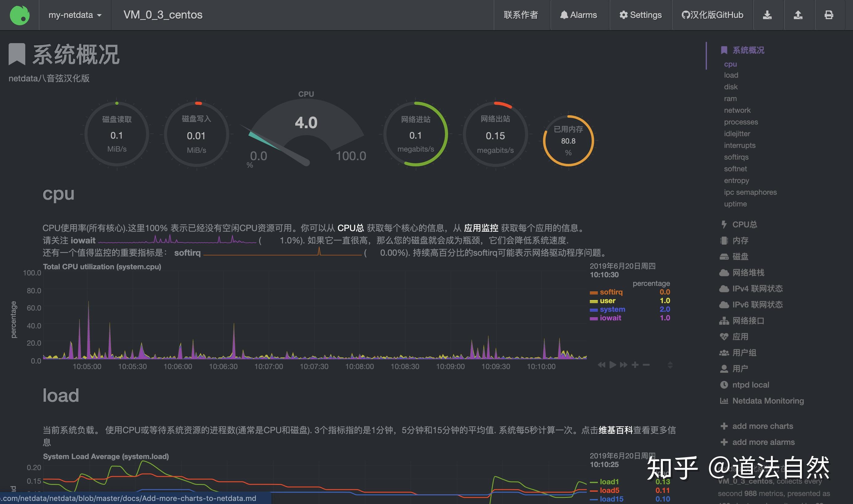
Task: Open the 维基百科 link in the load description
Action: tap(615, 430)
